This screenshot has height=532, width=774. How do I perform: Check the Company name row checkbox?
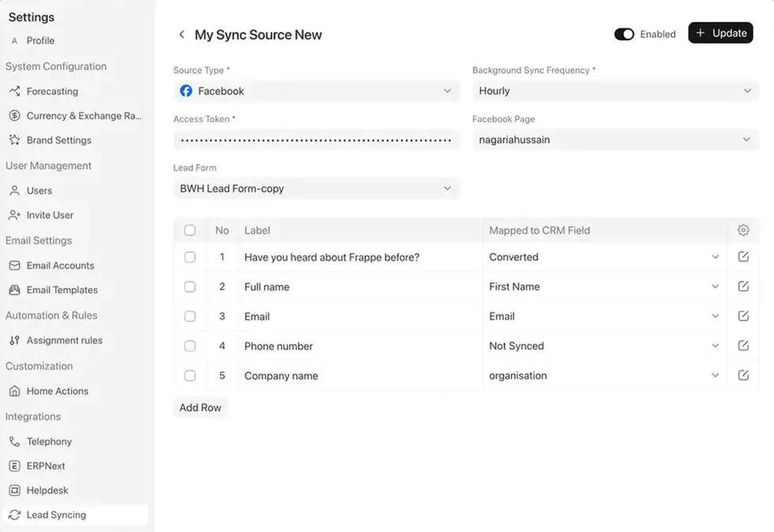click(x=190, y=375)
